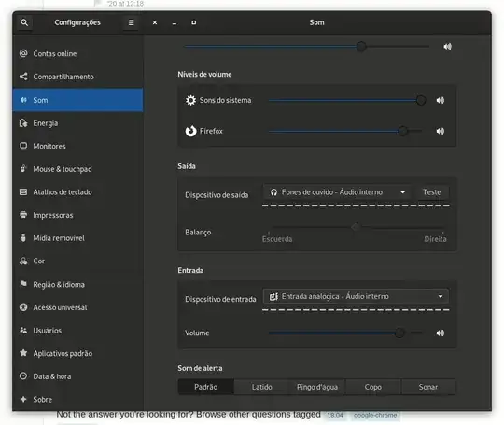
Task: Click the google-chrome tag behind the window
Action: coord(375,416)
